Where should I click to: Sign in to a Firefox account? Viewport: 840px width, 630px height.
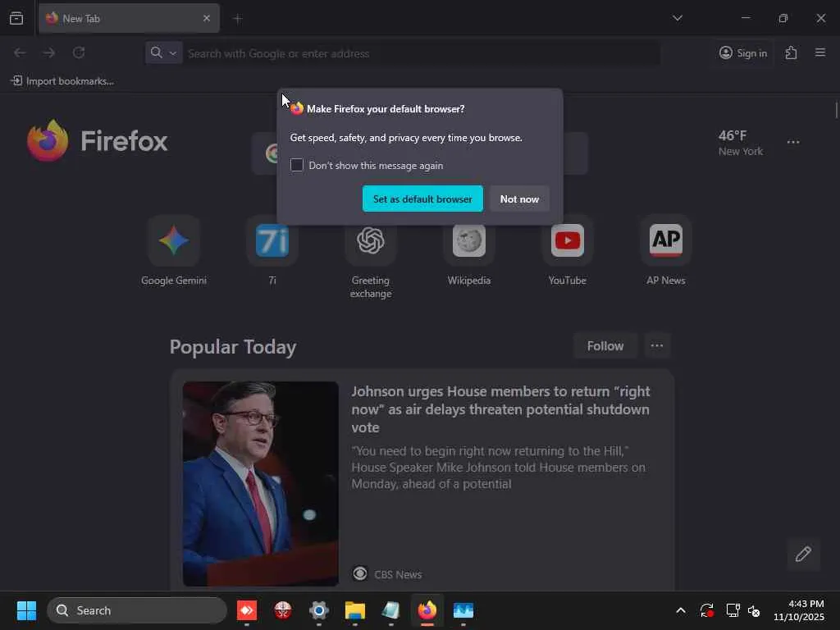[743, 53]
